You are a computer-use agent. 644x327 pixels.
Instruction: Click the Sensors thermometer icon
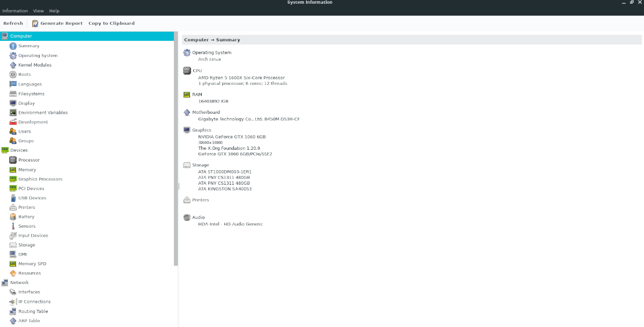click(x=13, y=226)
